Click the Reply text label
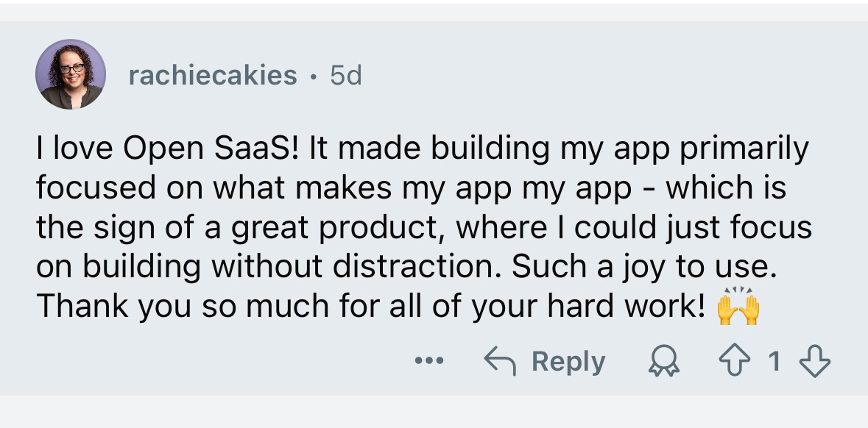 568,361
